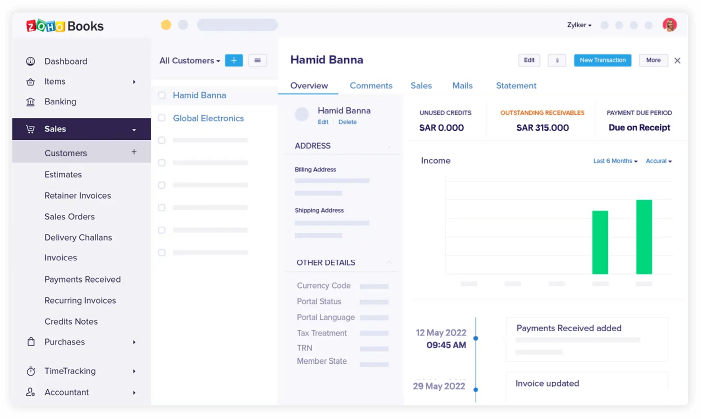Click the SAR 0.000 unused credits
701x419 pixels.
441,128
